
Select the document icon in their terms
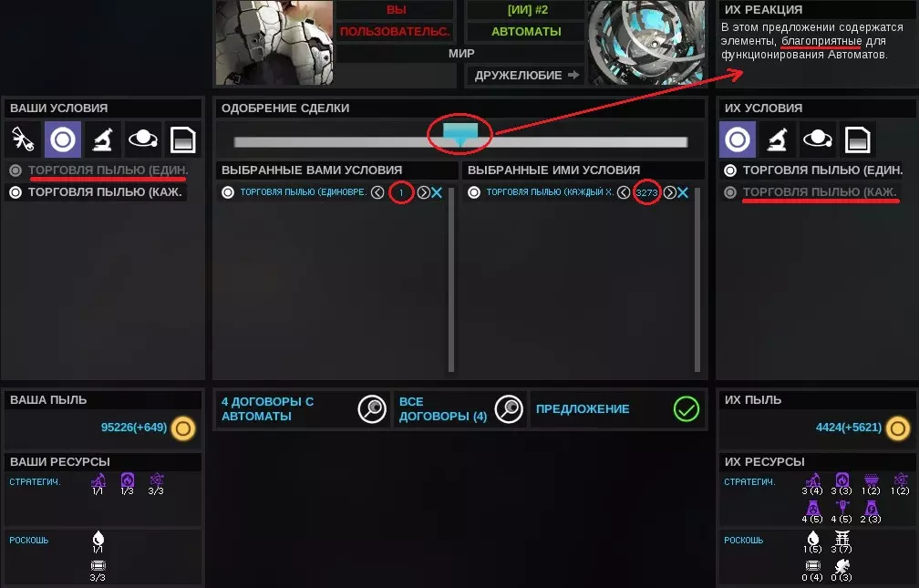point(857,139)
